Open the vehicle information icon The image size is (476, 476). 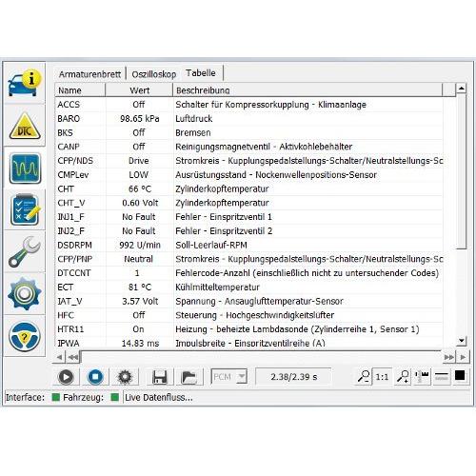click(25, 84)
